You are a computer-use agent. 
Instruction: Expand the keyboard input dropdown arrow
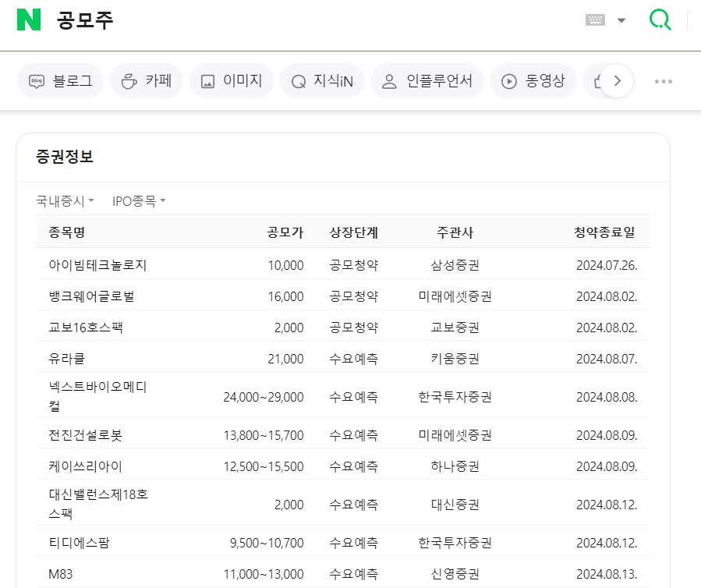click(621, 20)
